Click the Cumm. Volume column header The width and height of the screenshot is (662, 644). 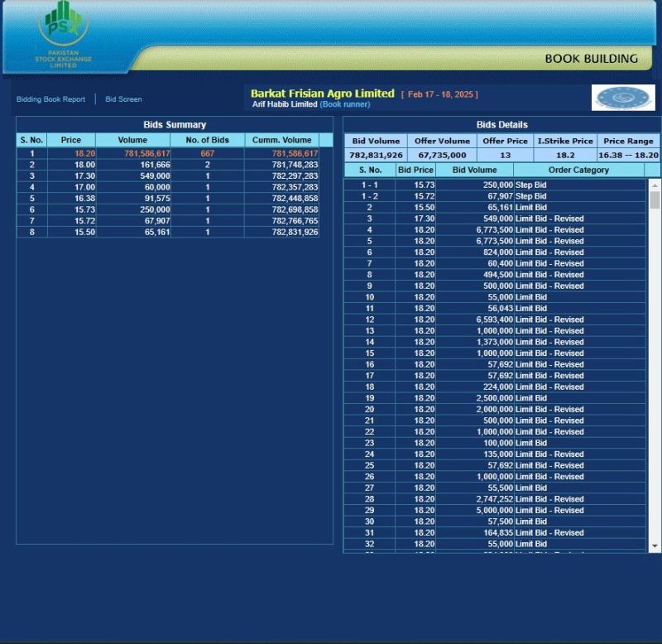282,140
